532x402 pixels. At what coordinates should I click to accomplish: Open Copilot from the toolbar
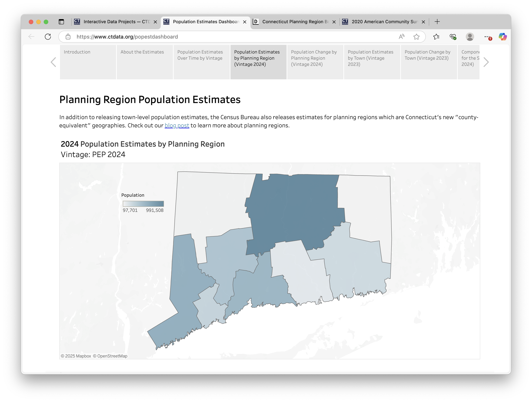[x=503, y=37]
